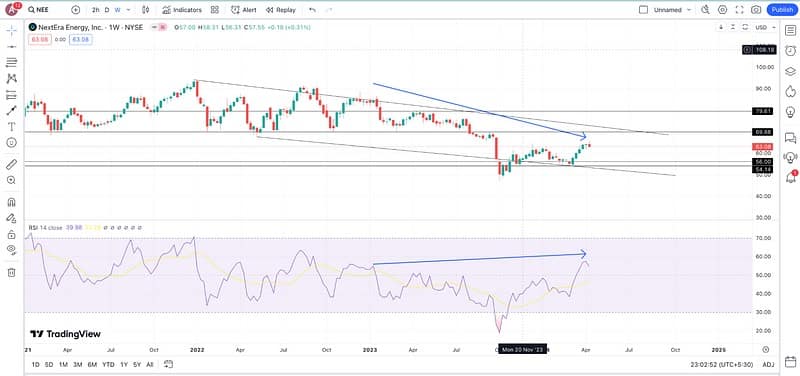
Task: Select the Text tool
Action: pos(11,127)
